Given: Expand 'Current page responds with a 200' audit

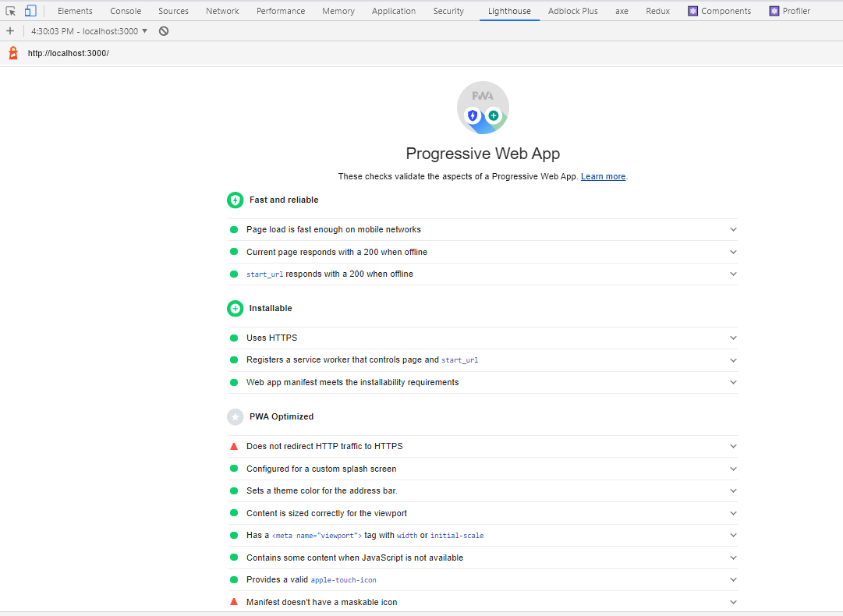Looking at the screenshot, I should pos(733,252).
